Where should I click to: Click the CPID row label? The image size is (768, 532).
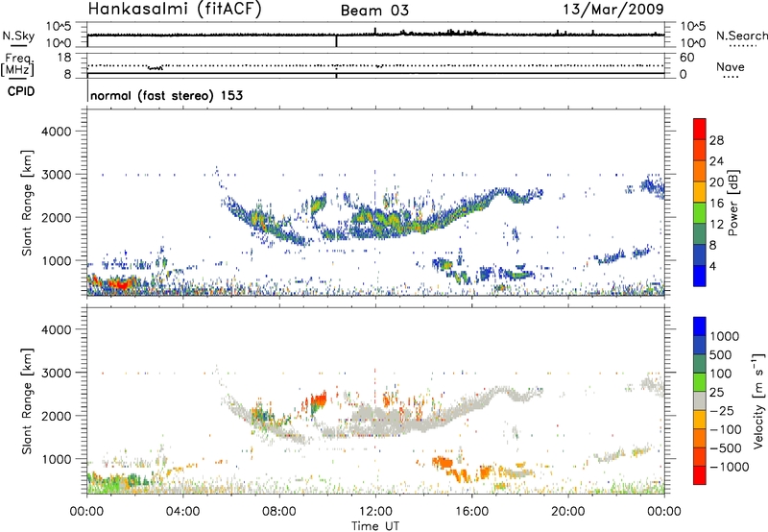[x=21, y=91]
